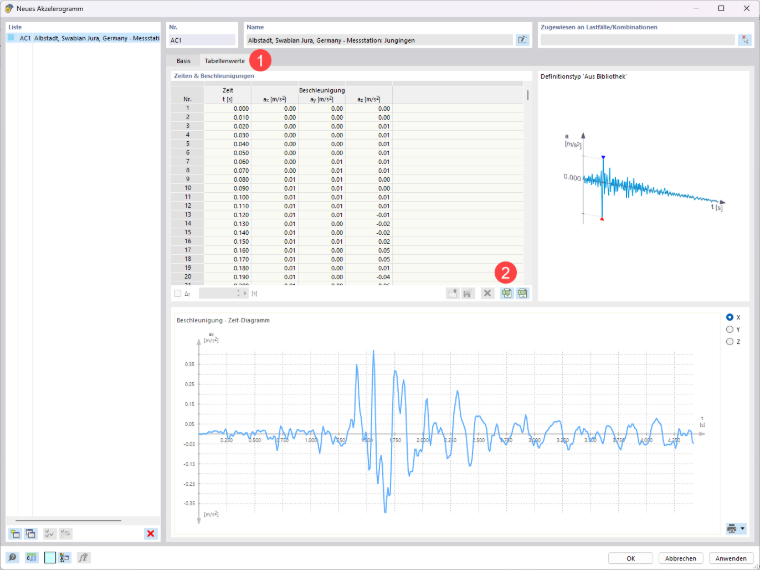Click the Excel import icon below the table
760x570 pixels.
point(507,293)
